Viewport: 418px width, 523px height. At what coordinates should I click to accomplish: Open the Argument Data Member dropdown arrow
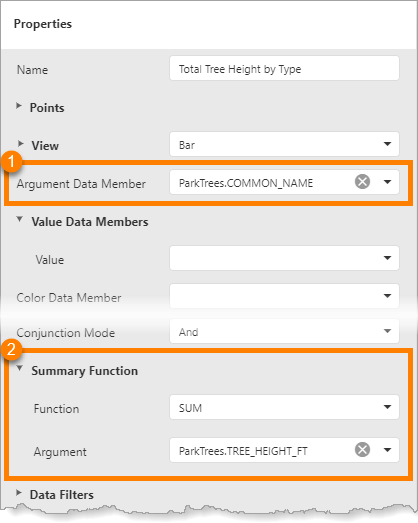(387, 182)
